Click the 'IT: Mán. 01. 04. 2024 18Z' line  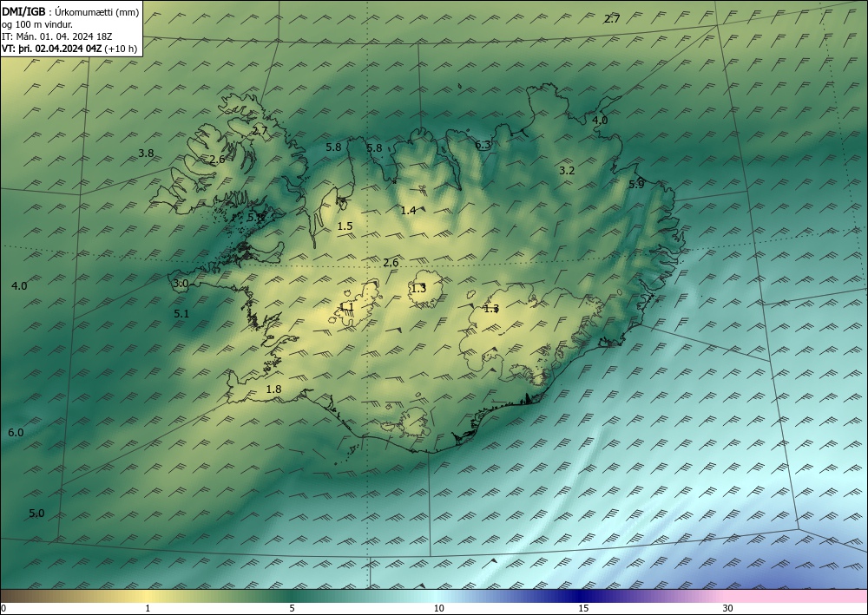(x=57, y=36)
